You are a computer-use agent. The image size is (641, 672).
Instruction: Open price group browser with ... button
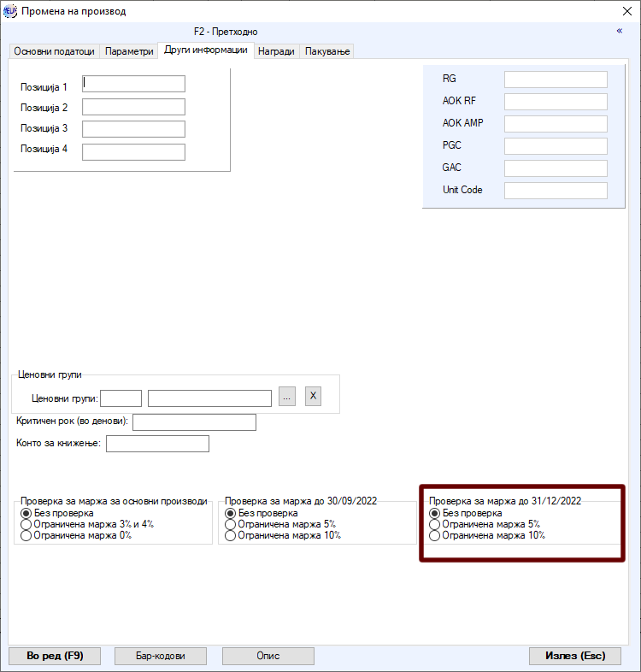click(287, 396)
